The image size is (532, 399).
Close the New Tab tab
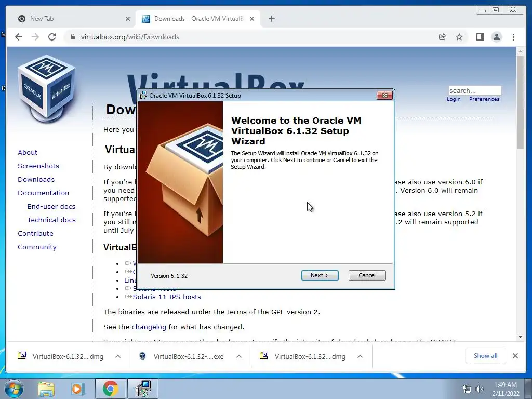coord(128,19)
